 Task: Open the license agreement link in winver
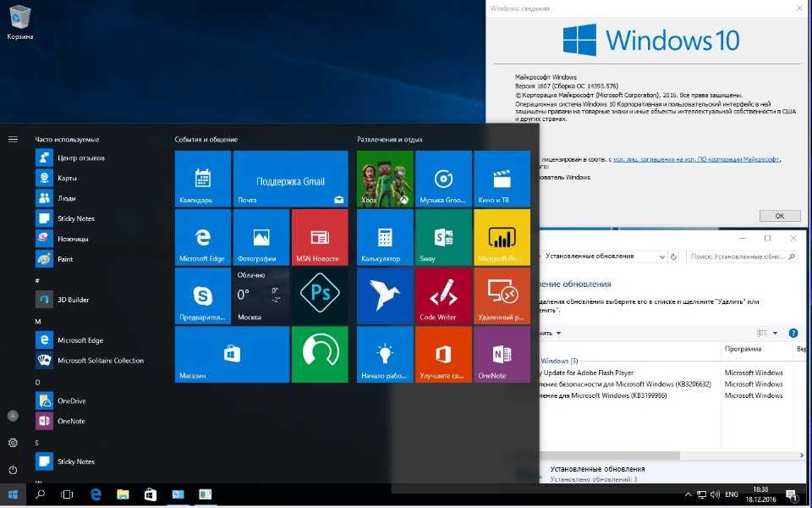tap(696, 160)
